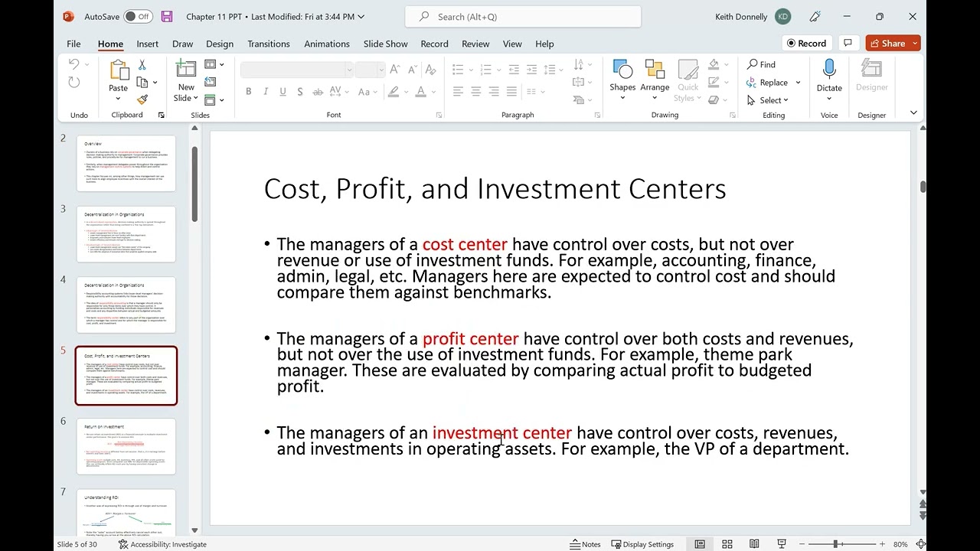Screen dimensions: 980x551
Task: Switch to the Slide Show tab
Action: [385, 44]
